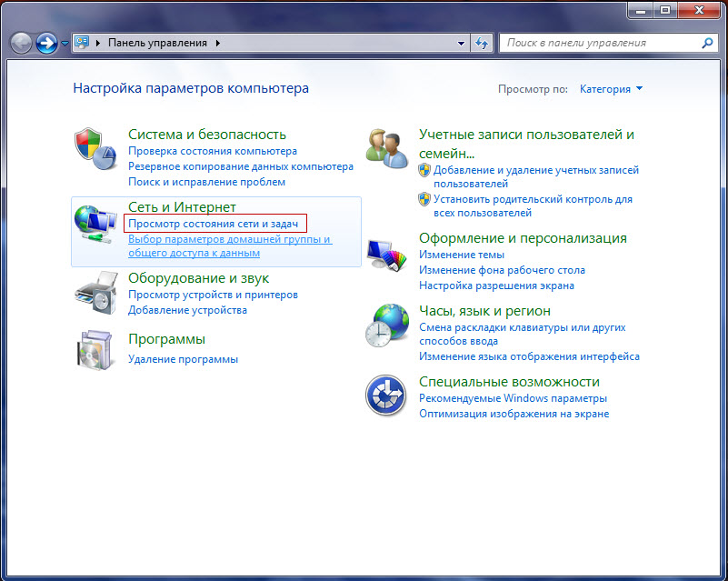Open the Оформление и персонализация monitor icon
The height and width of the screenshot is (581, 728).
pyautogui.click(x=387, y=255)
